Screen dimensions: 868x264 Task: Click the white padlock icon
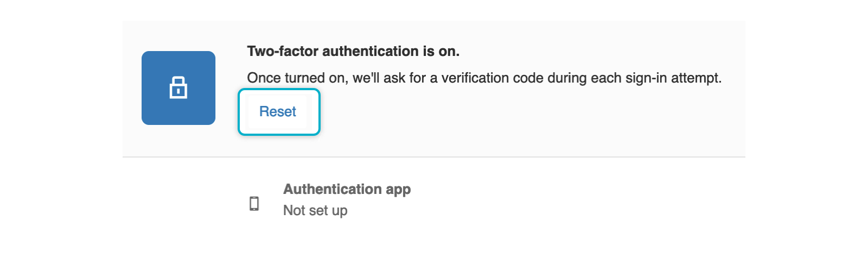click(178, 87)
